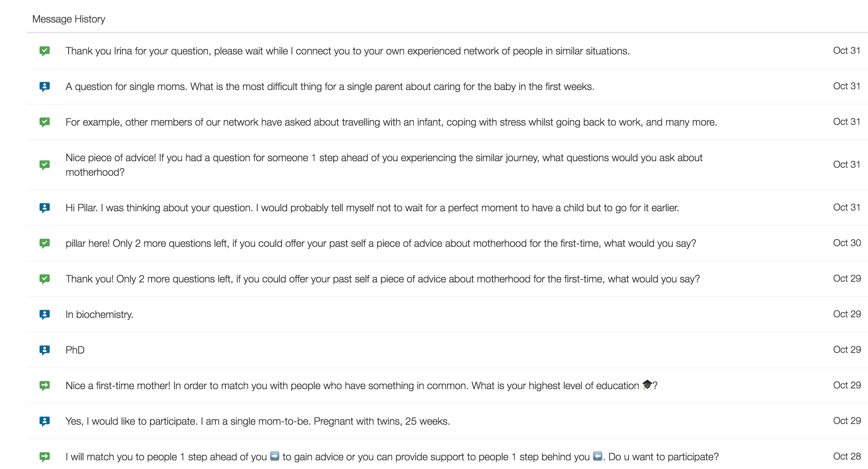868x469 pixels.
Task: Open the 'In biochemistry.' message row
Action: 447,314
